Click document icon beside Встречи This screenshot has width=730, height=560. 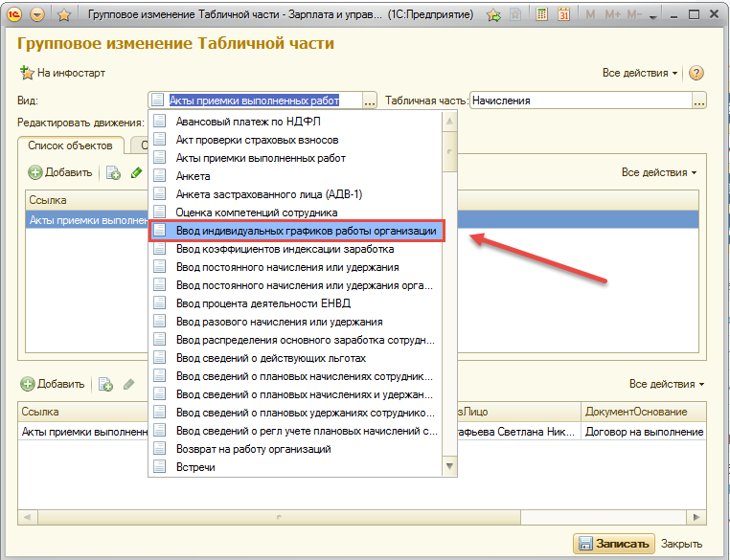point(159,466)
